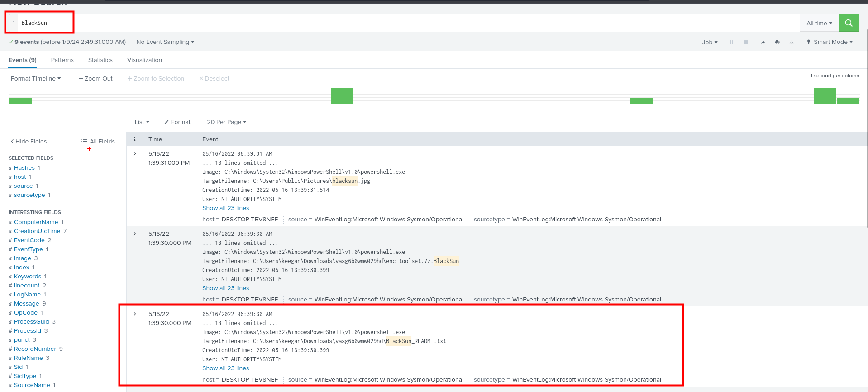Open the All time range picker
The image size is (868, 392).
click(x=819, y=23)
